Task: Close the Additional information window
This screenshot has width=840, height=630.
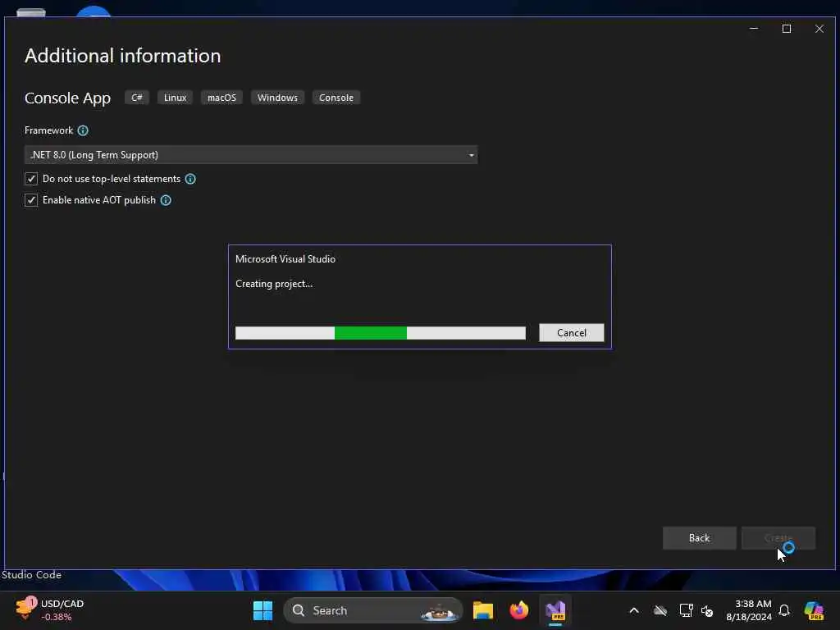Action: (x=819, y=29)
